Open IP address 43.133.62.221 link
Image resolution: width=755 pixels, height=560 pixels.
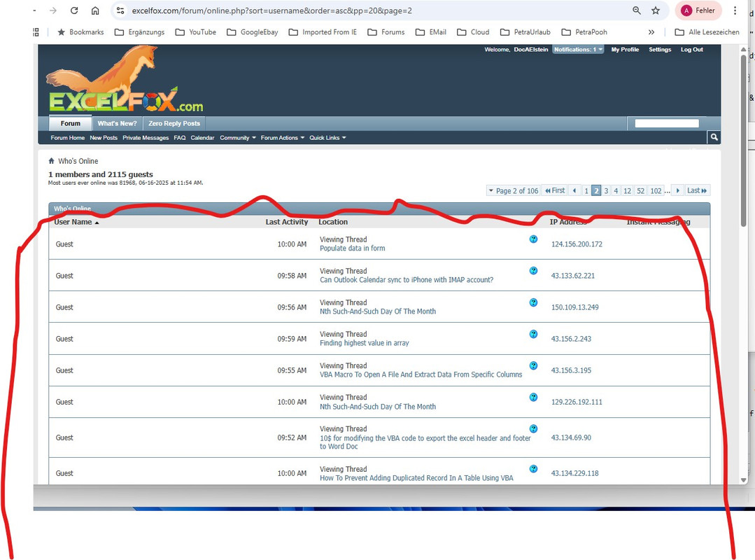(x=573, y=276)
